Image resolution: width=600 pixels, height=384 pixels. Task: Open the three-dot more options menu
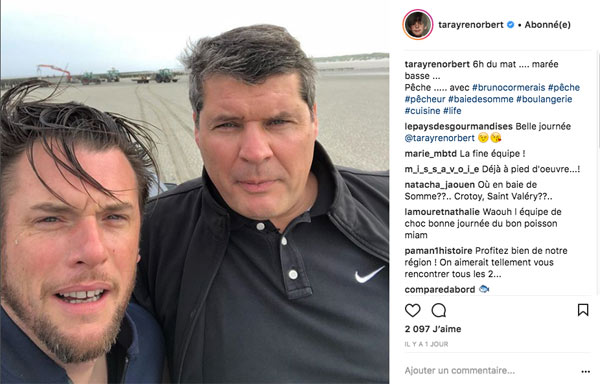[x=585, y=371]
